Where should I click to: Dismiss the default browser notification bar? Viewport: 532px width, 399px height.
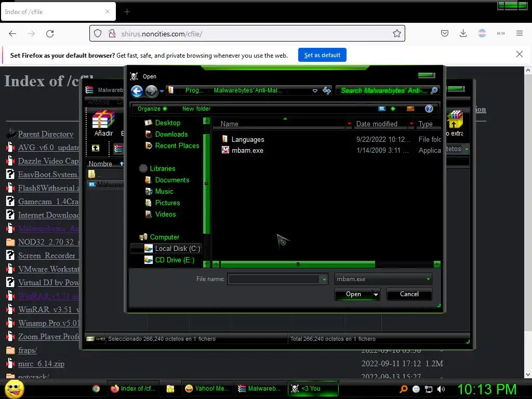coord(519,54)
